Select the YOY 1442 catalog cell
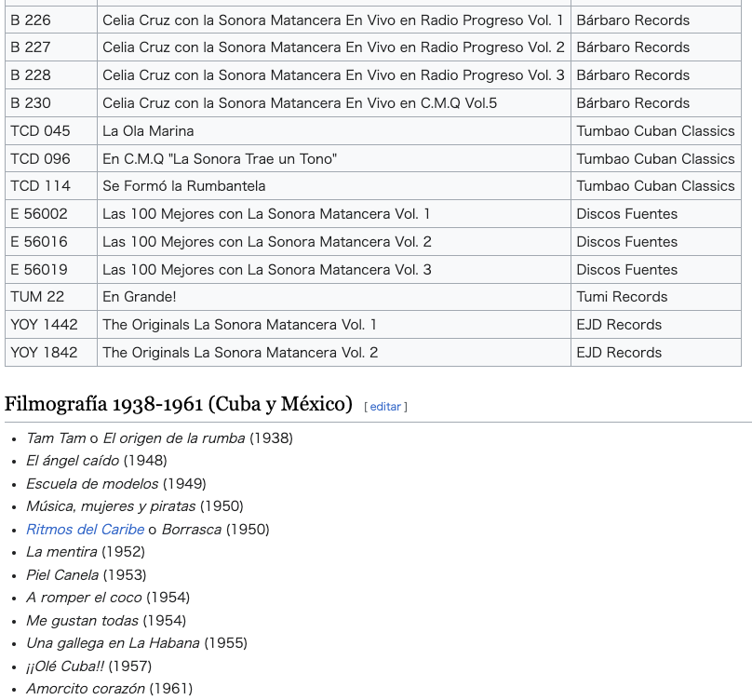Viewport: 752px width, 700px height. click(51, 324)
